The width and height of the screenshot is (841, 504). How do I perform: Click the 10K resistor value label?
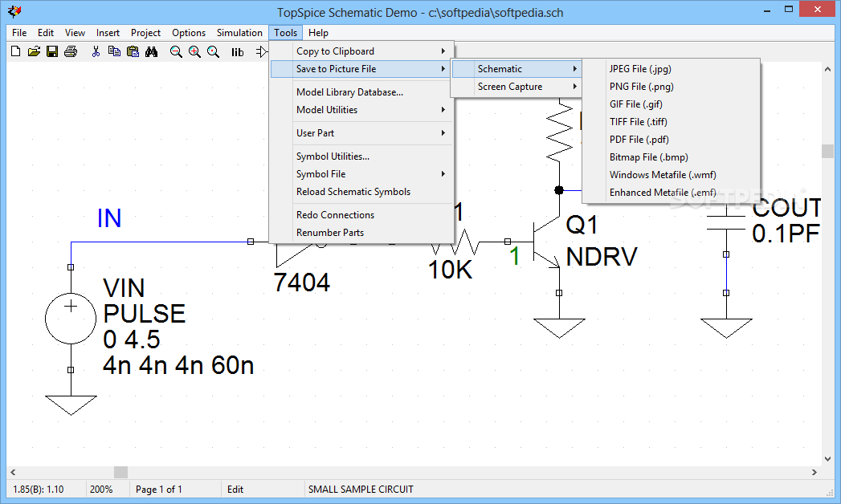coord(451,270)
